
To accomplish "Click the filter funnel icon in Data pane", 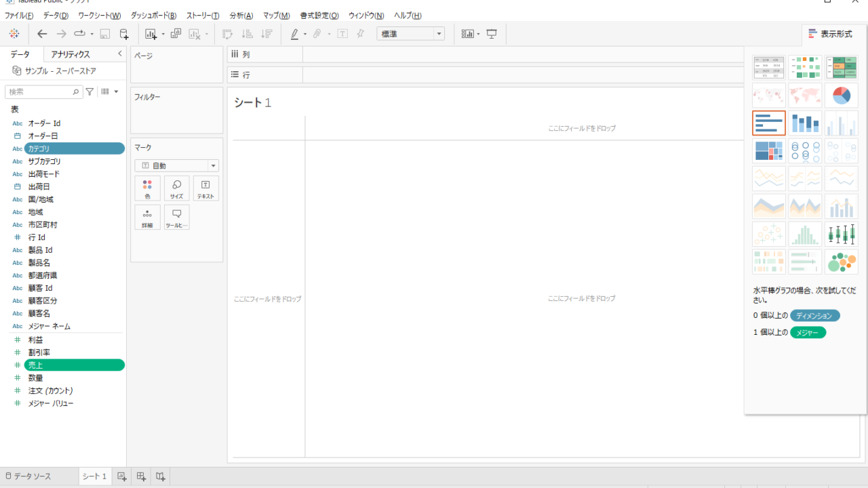I will [x=90, y=91].
